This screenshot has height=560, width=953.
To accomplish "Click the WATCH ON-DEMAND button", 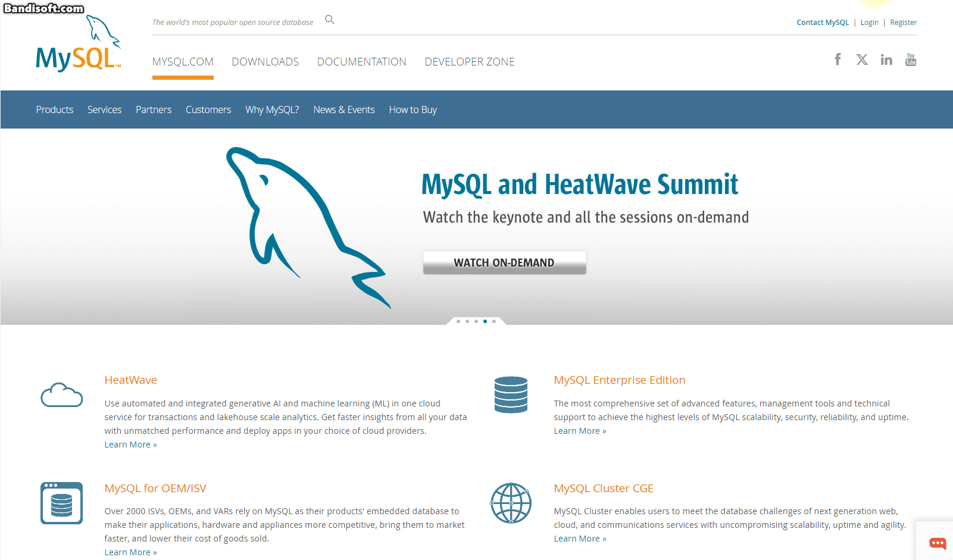I will tap(505, 262).
